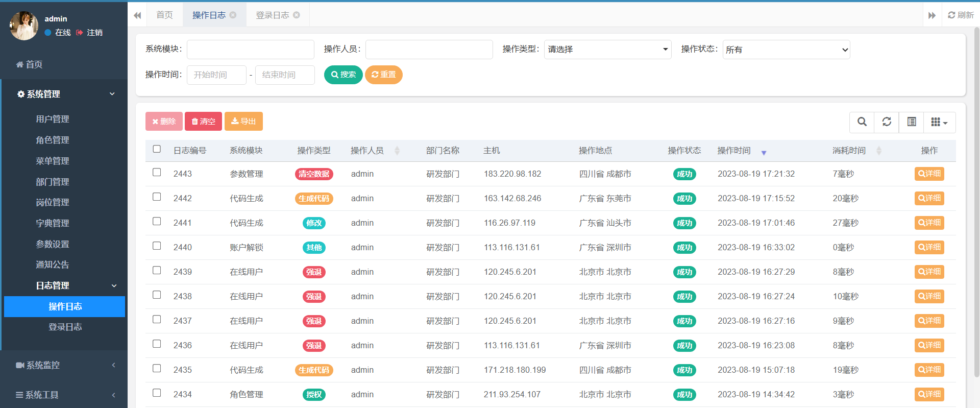Open 详细 for log 2435
Screen dimensions: 980x408
[x=929, y=370]
